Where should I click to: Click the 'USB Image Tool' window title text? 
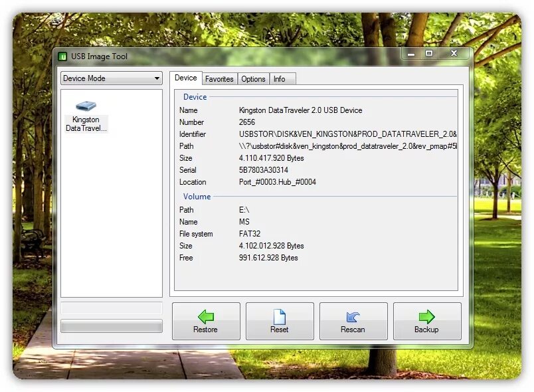click(99, 56)
